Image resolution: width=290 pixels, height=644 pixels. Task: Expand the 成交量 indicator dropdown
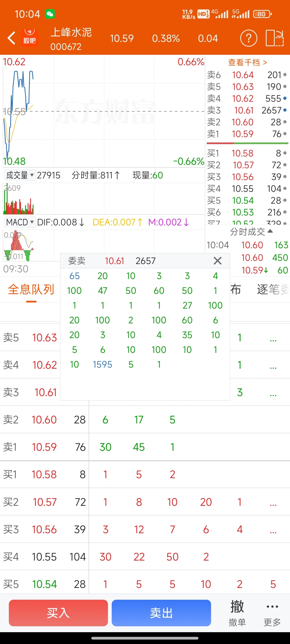(x=20, y=175)
